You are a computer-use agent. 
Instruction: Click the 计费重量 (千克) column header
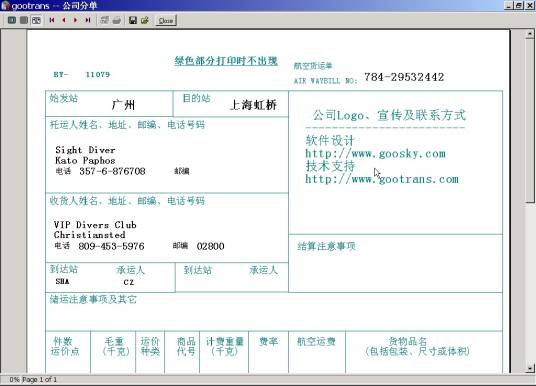coord(225,346)
